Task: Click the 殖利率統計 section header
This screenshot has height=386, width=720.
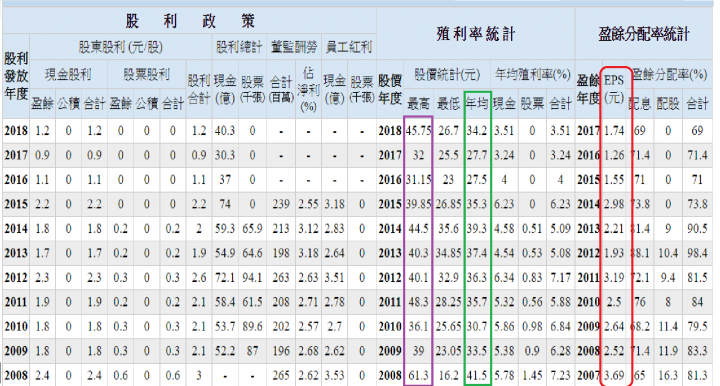Action: pyautogui.click(x=476, y=34)
